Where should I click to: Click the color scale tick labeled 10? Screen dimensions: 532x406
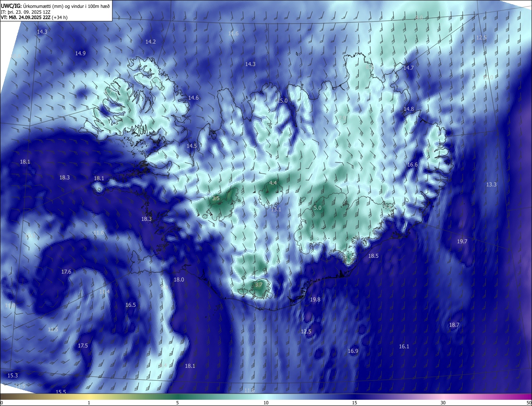coord(266,403)
